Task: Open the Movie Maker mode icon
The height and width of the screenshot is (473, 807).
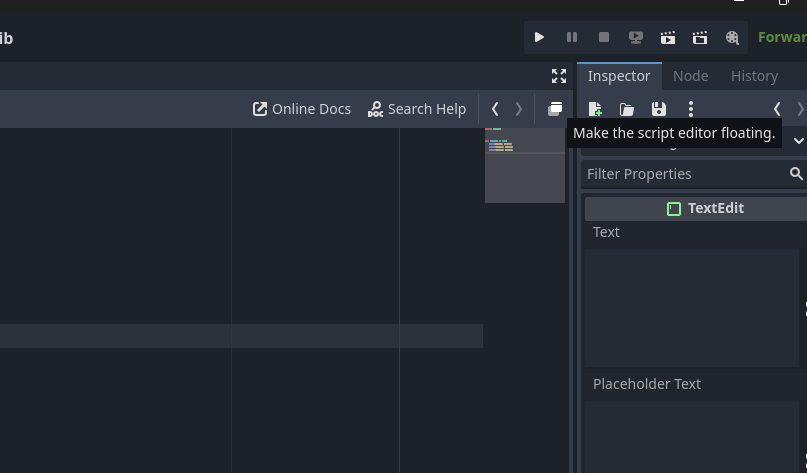Action: click(x=732, y=38)
